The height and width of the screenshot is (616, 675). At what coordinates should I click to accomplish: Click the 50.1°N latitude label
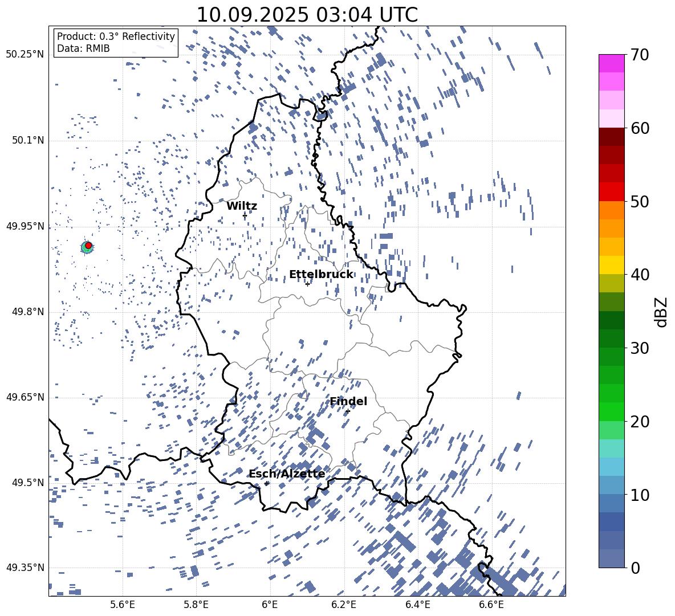tap(27, 141)
